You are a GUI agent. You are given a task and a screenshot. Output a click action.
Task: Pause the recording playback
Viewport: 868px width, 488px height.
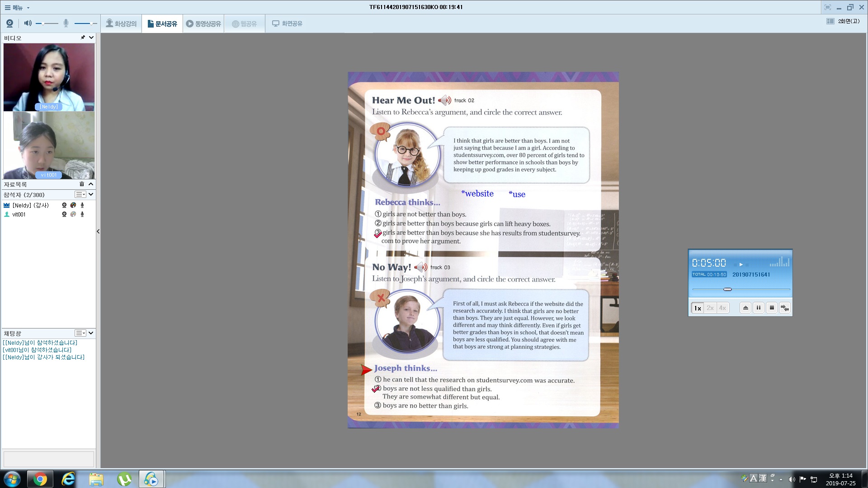[x=759, y=308]
